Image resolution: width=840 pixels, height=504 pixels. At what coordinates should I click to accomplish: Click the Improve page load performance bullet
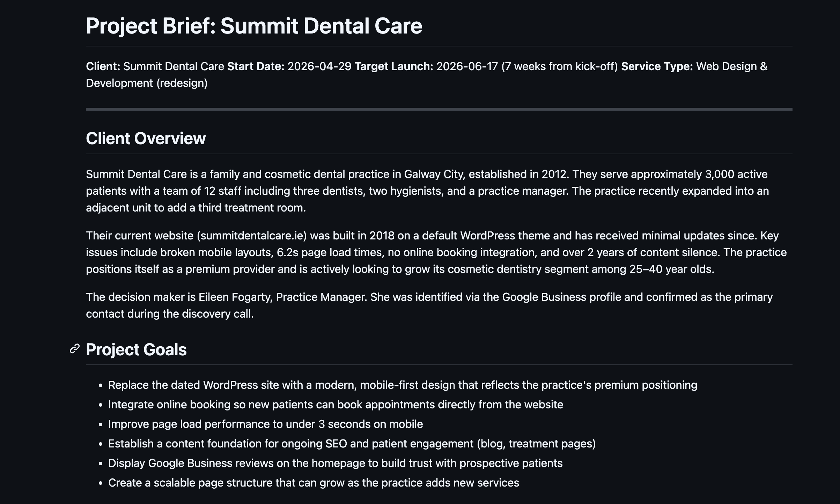point(265,424)
